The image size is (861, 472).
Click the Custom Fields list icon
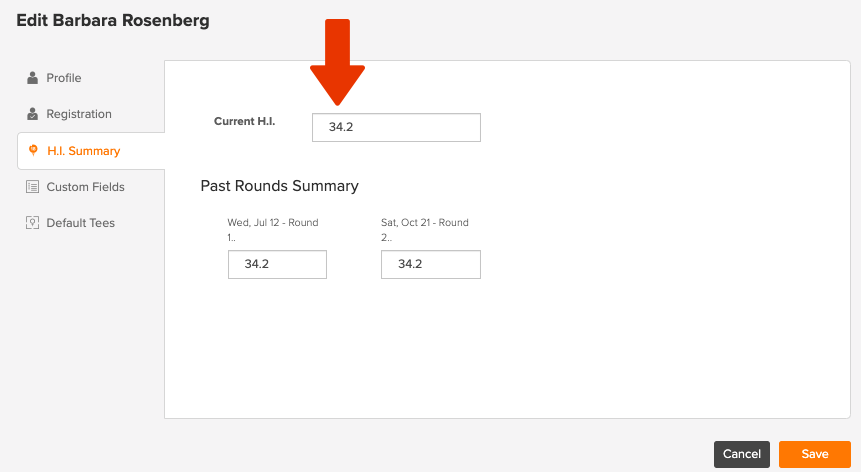(x=32, y=187)
